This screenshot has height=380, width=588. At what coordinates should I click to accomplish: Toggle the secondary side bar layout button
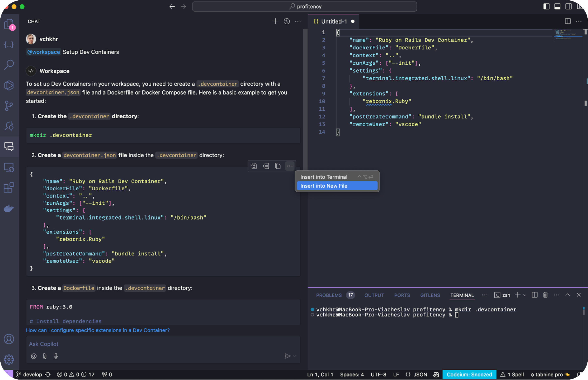click(x=568, y=6)
